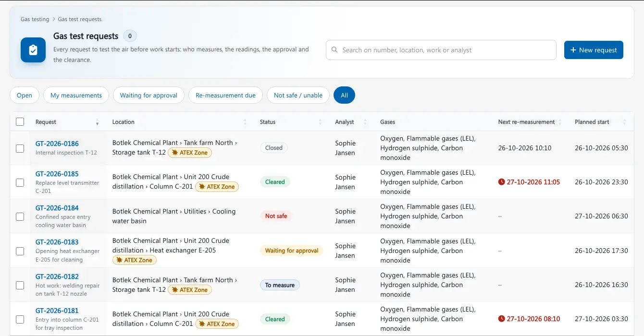
Task: Open request GT-2026-0185
Action: [x=57, y=174]
